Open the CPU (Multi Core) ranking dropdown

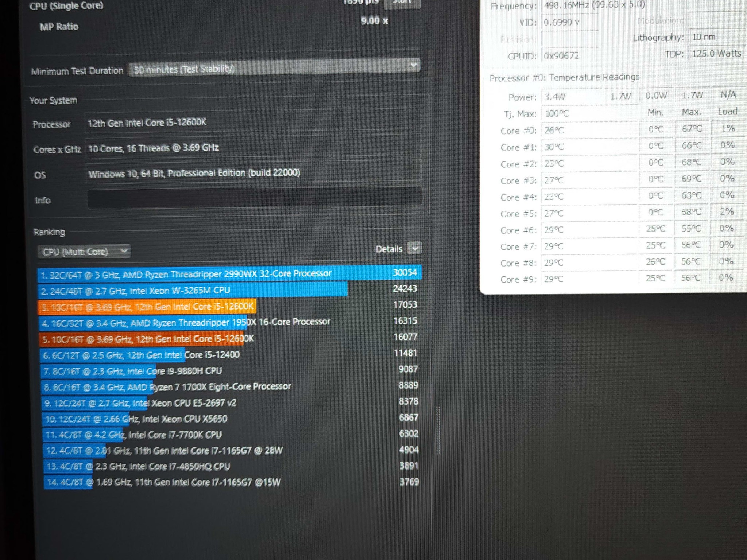coord(84,252)
